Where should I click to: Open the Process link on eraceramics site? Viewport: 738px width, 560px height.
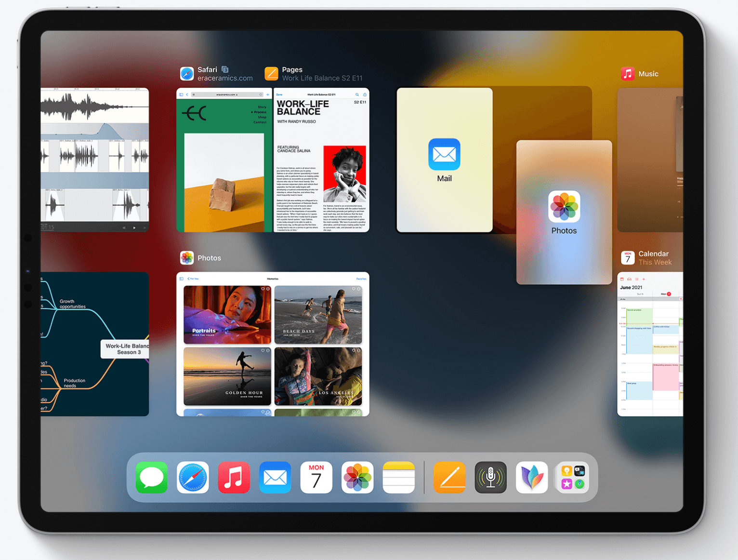[x=260, y=112]
